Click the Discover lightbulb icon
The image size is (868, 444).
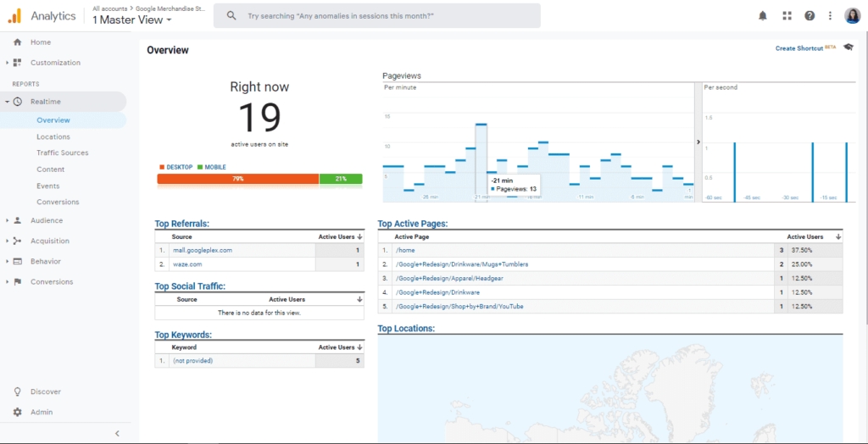[17, 392]
